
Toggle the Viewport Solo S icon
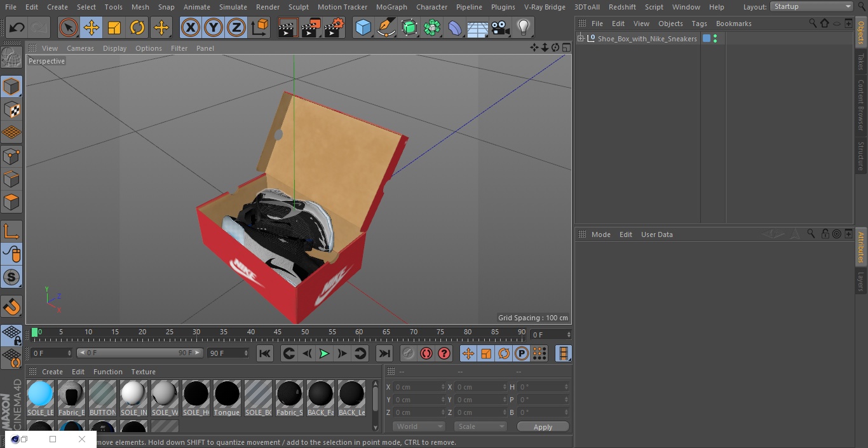pyautogui.click(x=11, y=277)
